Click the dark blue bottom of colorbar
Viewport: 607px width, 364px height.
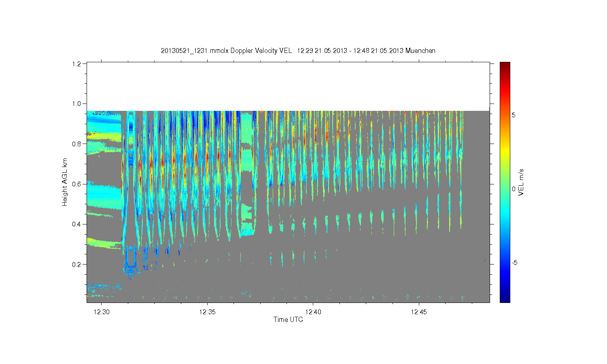pos(505,299)
